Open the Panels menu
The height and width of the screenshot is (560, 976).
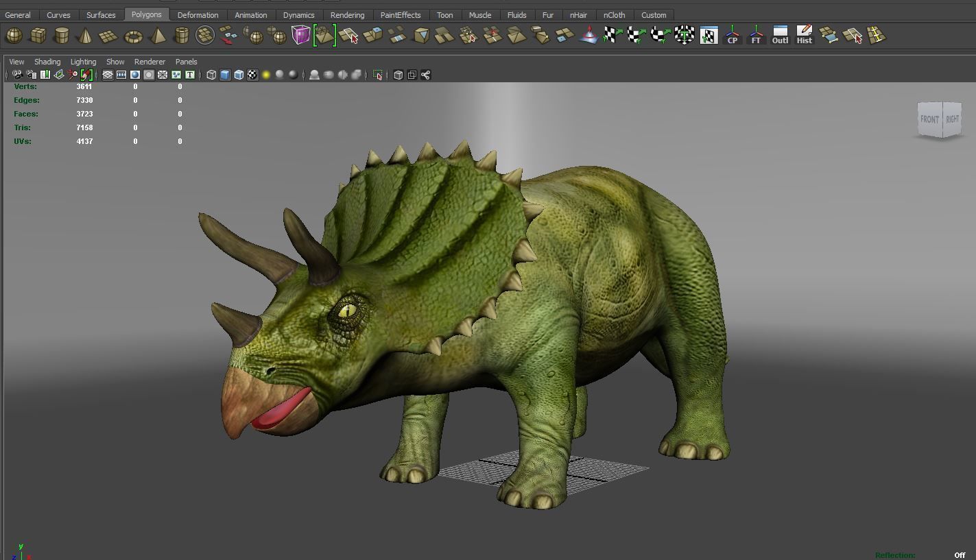[x=186, y=62]
